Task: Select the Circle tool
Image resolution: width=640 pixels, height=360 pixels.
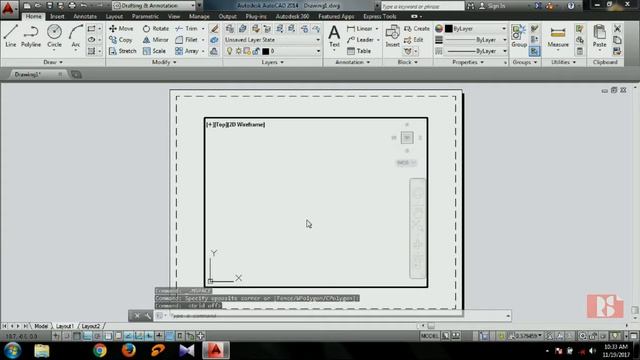Action: point(54,36)
